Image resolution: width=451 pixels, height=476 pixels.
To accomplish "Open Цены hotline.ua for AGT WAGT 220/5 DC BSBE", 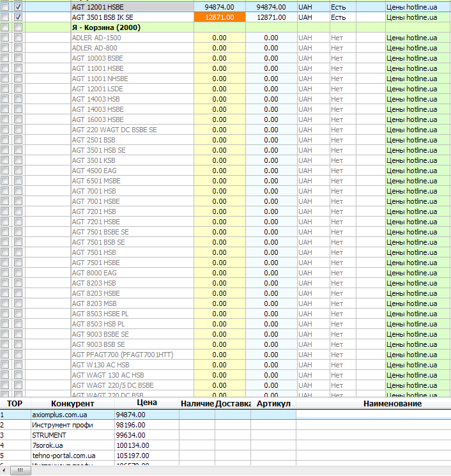I will click(x=412, y=385).
